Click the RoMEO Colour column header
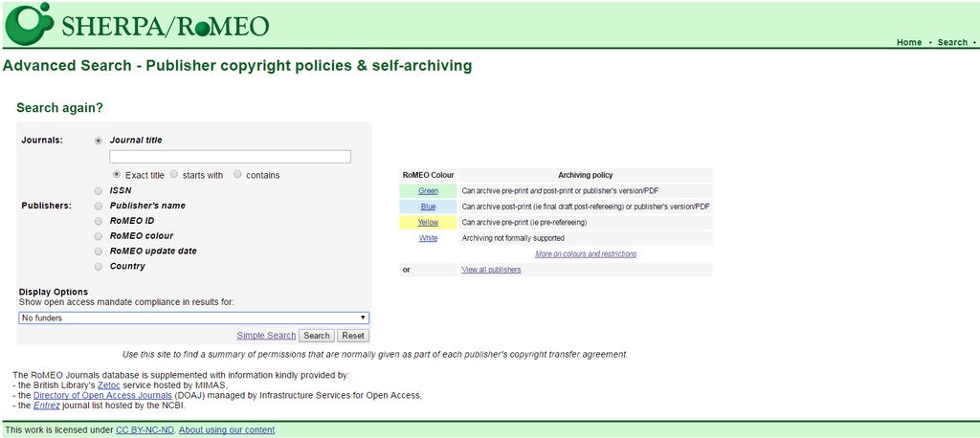 [428, 176]
